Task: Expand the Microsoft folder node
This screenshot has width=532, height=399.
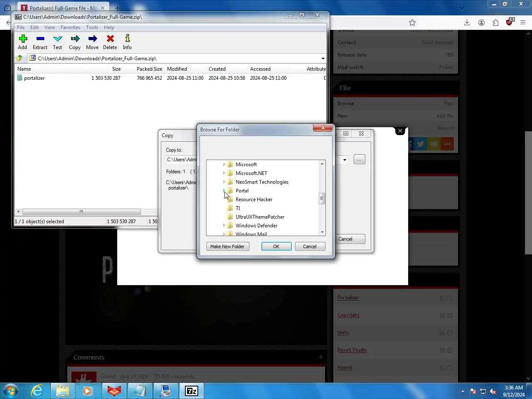Action: coord(224,165)
